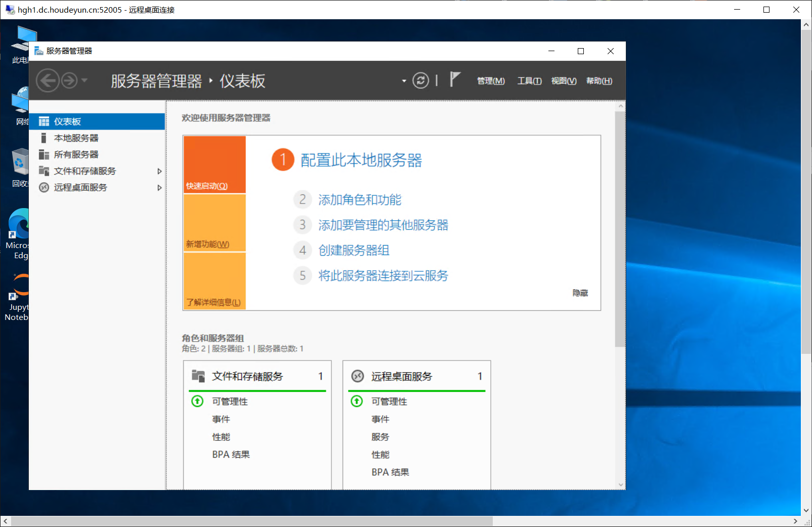Click the 文件和存储服务 sidebar icon
This screenshot has width=812, height=527.
click(44, 171)
